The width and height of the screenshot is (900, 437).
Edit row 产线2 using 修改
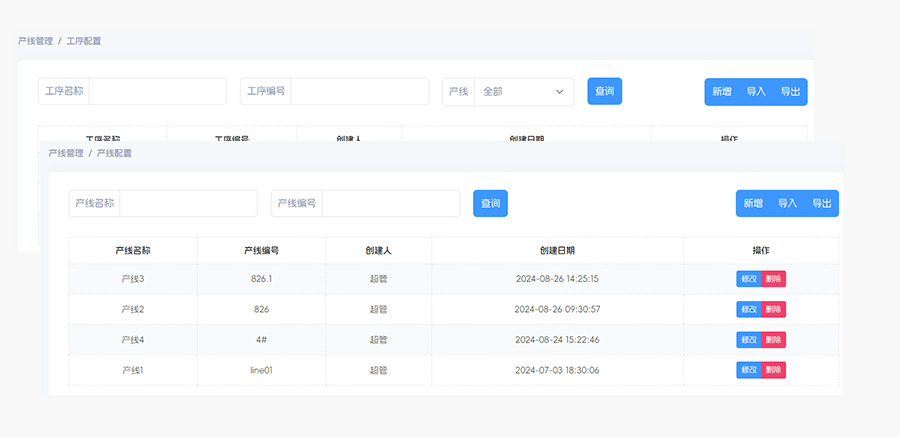pos(748,309)
